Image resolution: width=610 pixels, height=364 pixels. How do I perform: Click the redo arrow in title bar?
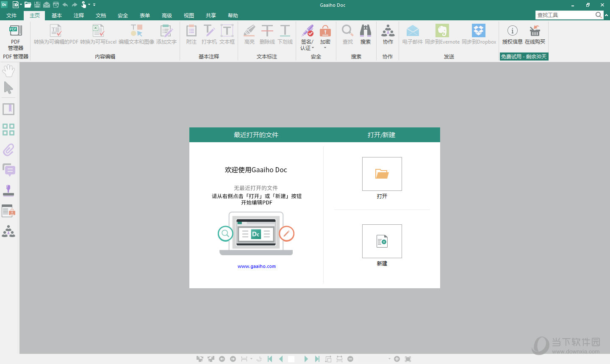click(x=75, y=5)
